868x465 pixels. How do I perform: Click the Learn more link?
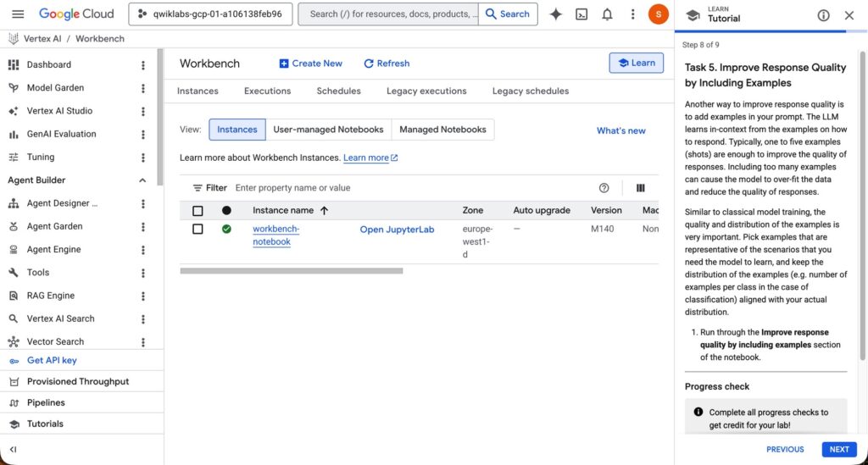(x=370, y=158)
